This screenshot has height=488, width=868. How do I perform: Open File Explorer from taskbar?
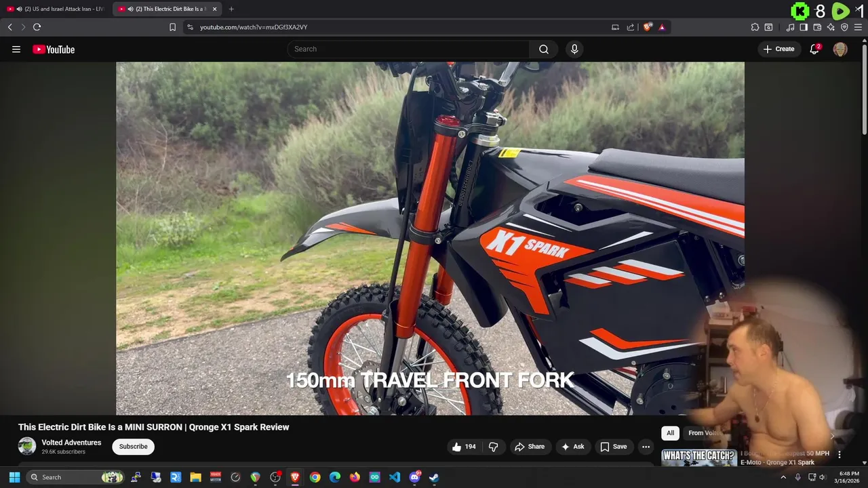(x=195, y=477)
